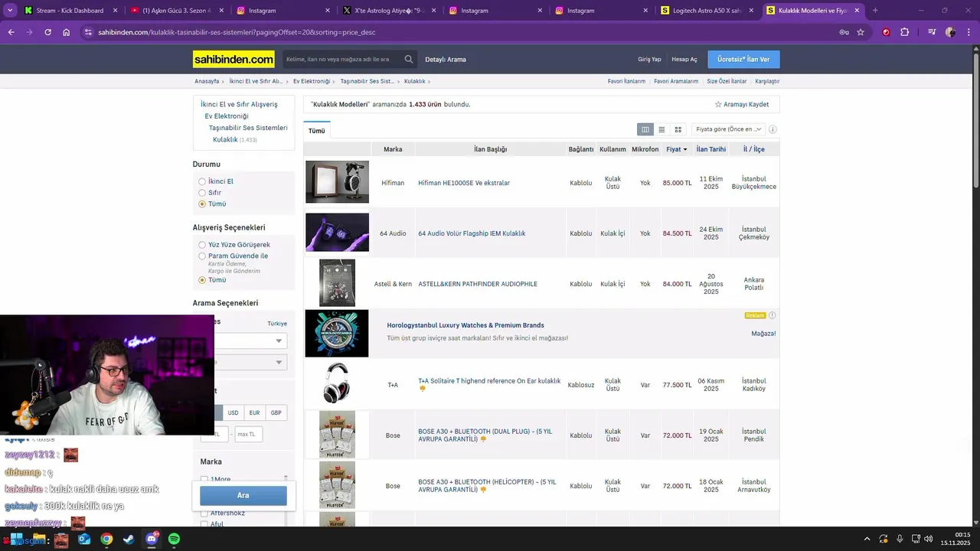Open Discord from the taskbar

pos(152,540)
